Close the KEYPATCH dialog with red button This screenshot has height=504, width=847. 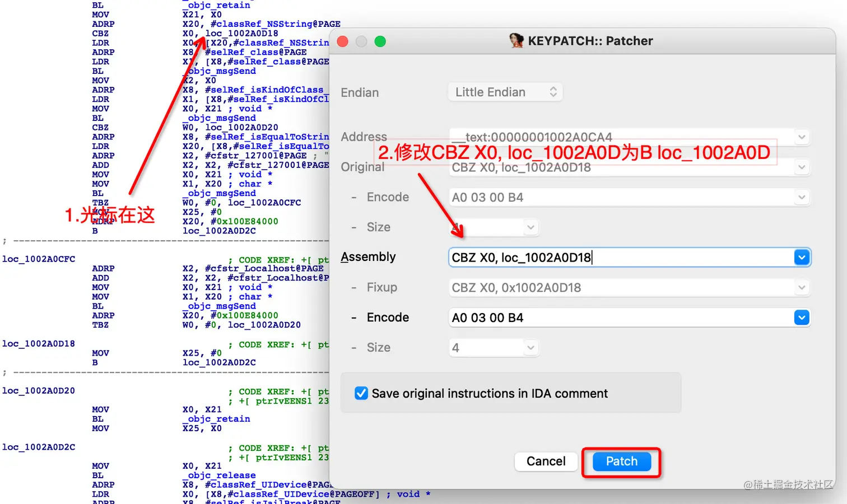click(343, 41)
